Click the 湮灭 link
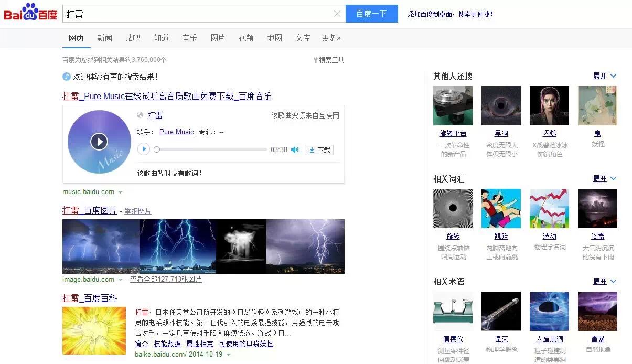 coord(501,339)
